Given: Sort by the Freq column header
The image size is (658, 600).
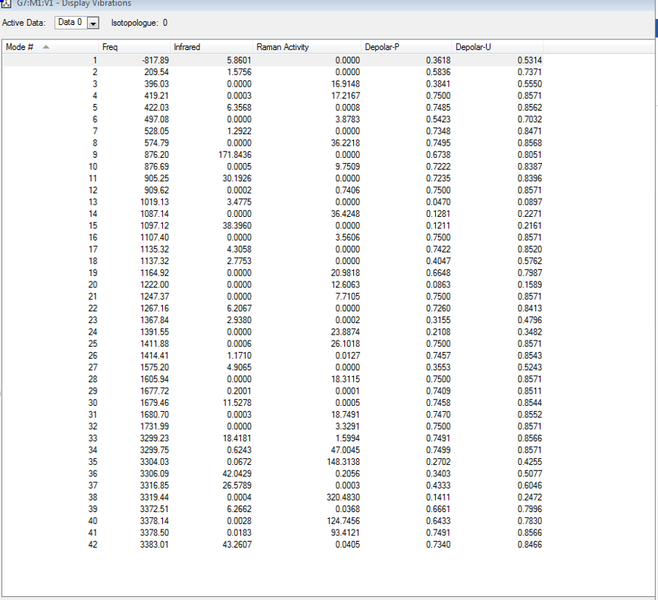Looking at the screenshot, I should [134, 47].
